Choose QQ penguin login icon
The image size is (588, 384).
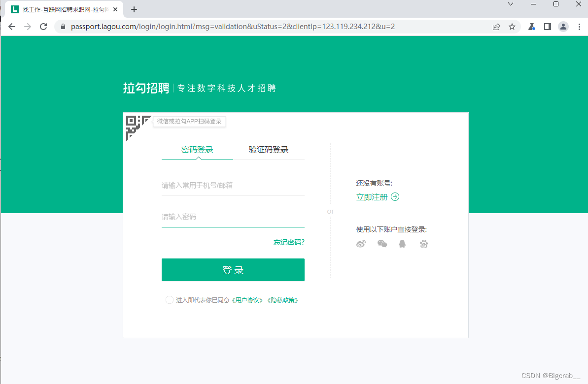[x=402, y=243]
